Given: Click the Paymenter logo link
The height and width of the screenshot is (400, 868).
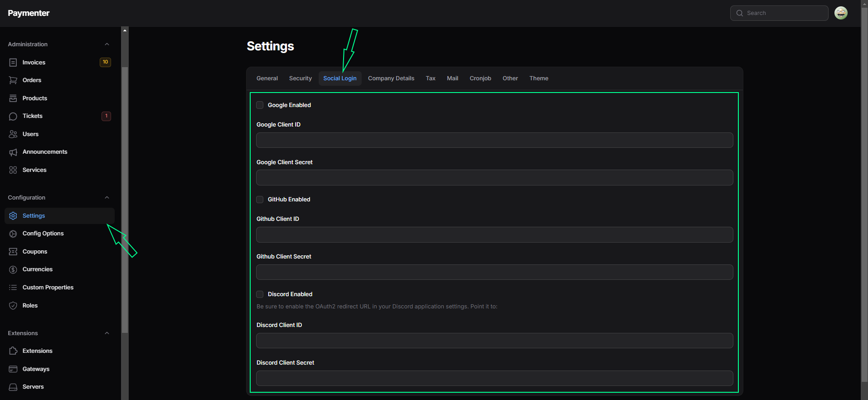Looking at the screenshot, I should (x=29, y=13).
